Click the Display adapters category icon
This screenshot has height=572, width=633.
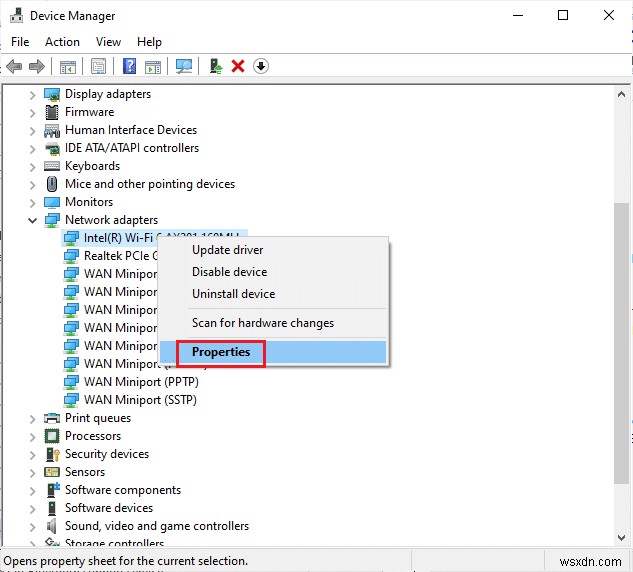coord(52,94)
